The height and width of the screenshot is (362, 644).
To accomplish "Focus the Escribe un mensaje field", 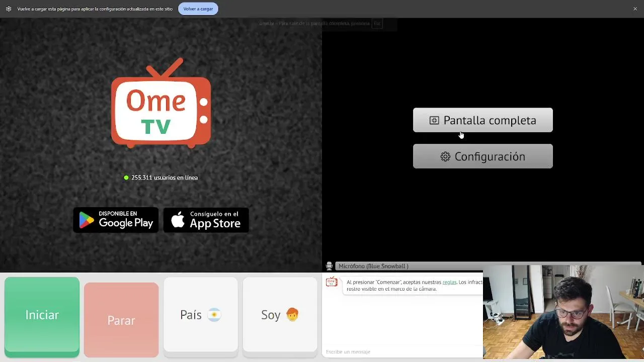I will coord(403,351).
